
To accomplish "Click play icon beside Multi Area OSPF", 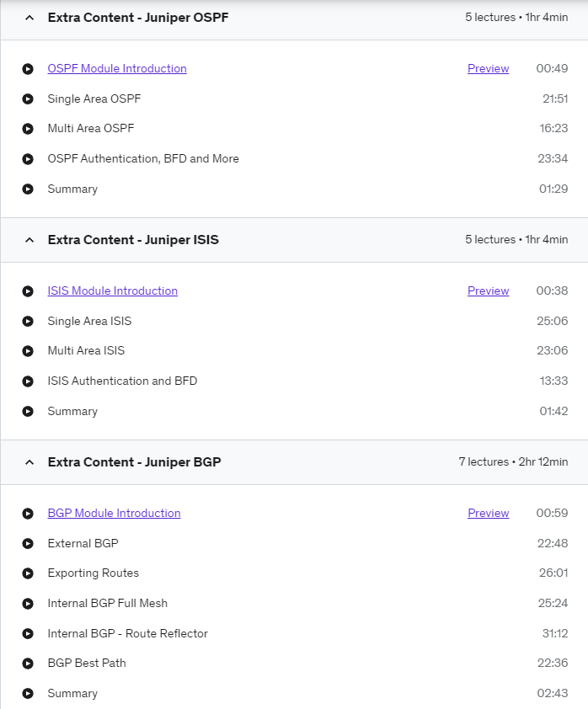I will coord(28,129).
